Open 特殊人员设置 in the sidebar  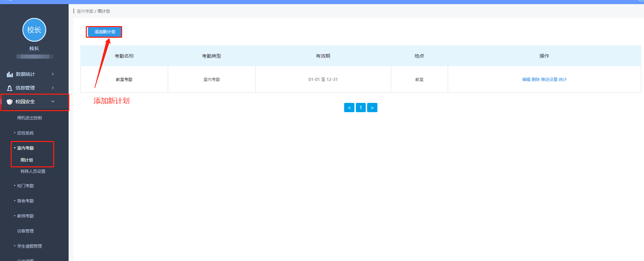[x=33, y=171]
